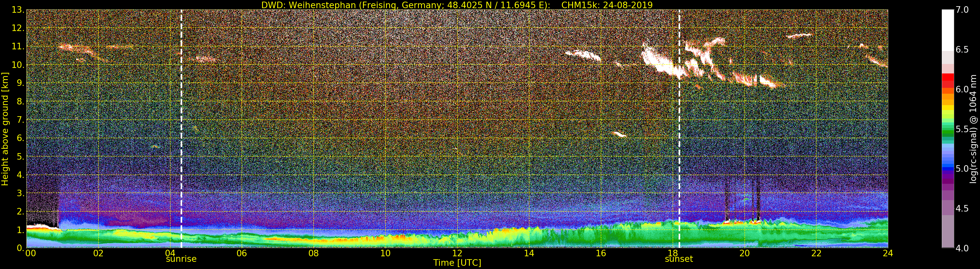Click the height axis tick label '0.'

pos(20,248)
